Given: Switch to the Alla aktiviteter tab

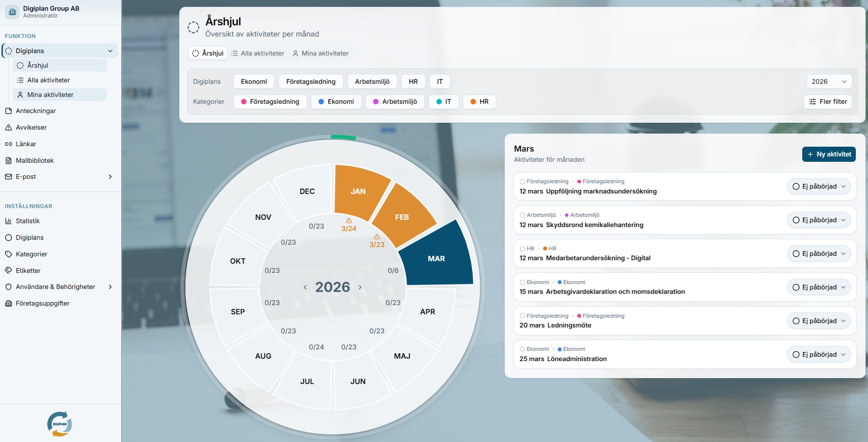Looking at the screenshot, I should coord(258,54).
